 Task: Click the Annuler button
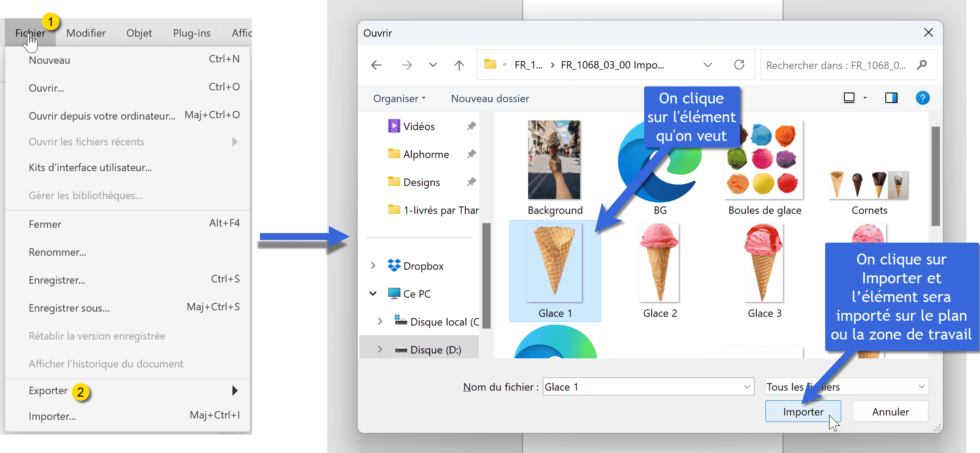click(890, 412)
